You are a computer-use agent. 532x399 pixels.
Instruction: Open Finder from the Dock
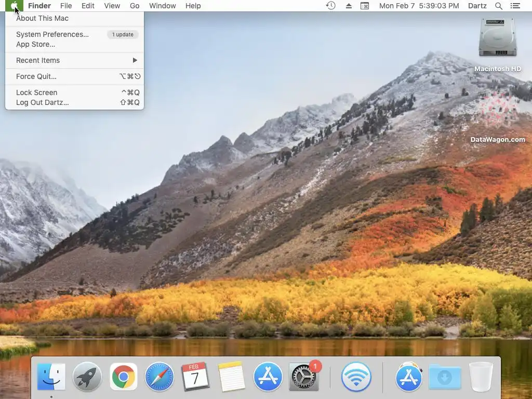[51, 377]
